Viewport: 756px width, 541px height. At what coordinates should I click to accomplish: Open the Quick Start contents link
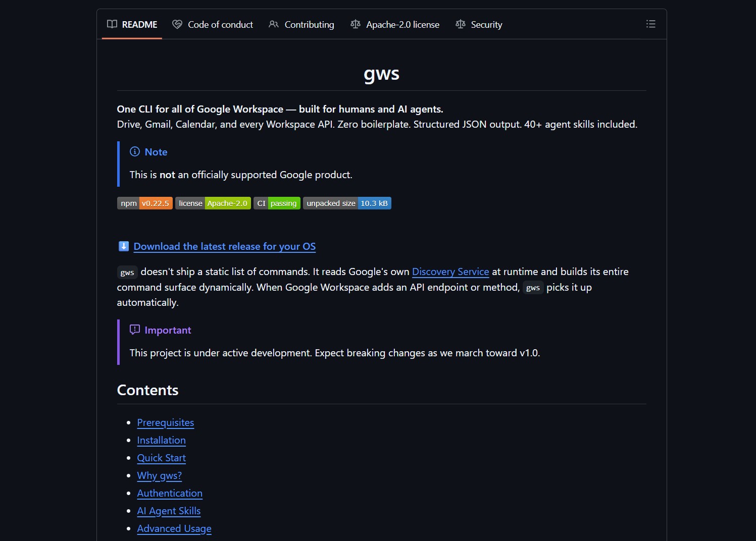(x=161, y=458)
